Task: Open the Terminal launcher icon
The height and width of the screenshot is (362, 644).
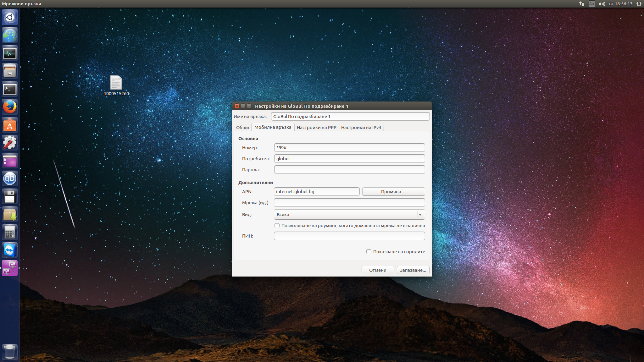Action: point(10,89)
